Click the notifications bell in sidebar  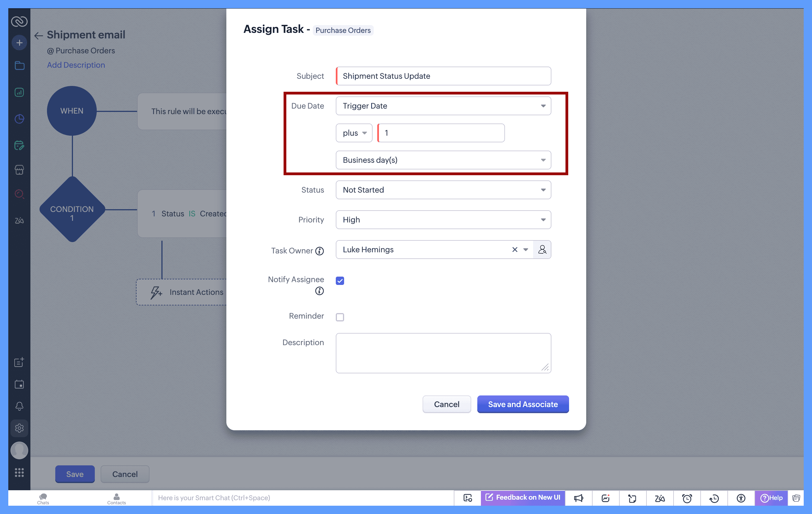[x=19, y=406]
